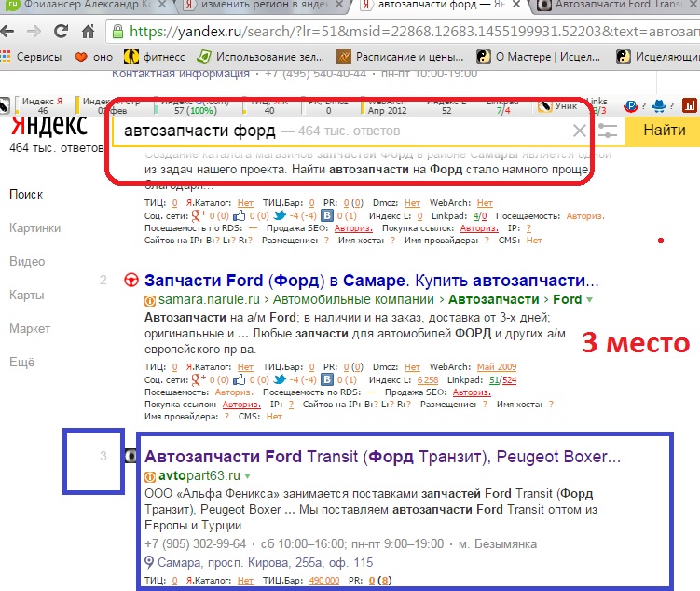
Task: Close the изменить регион tab
Action: point(339,5)
